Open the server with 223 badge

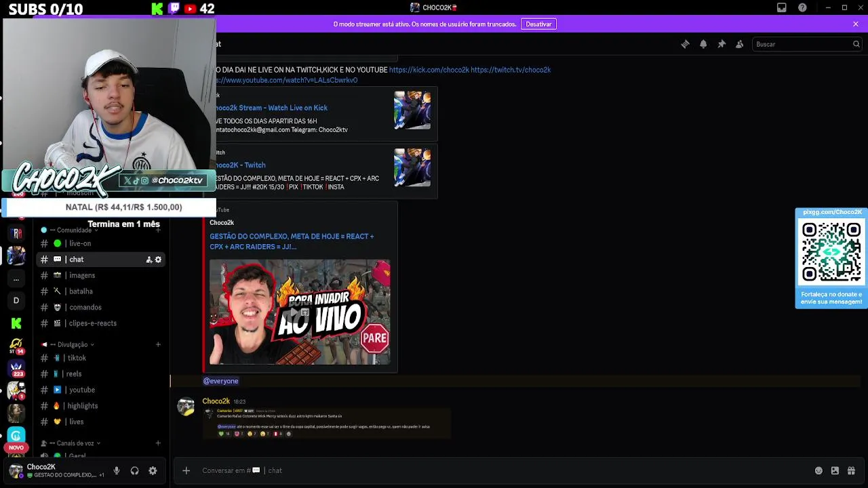(16, 368)
